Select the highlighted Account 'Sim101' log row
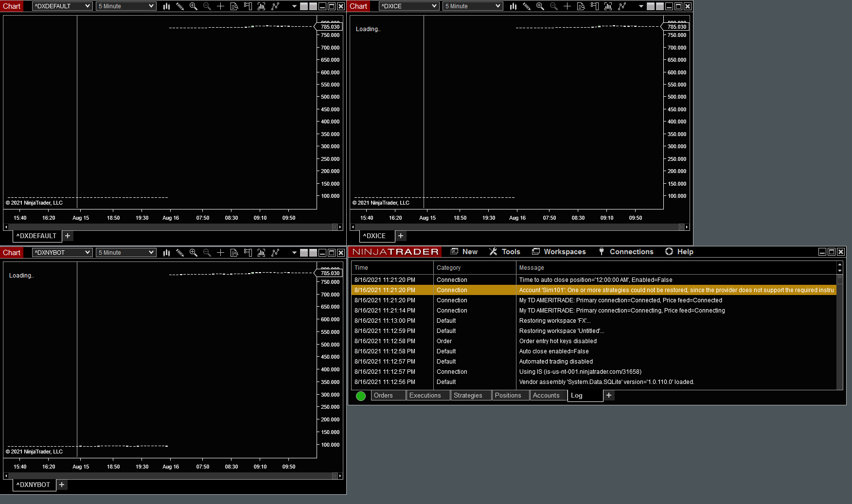Viewport: 852px width, 504px height. pyautogui.click(x=594, y=290)
